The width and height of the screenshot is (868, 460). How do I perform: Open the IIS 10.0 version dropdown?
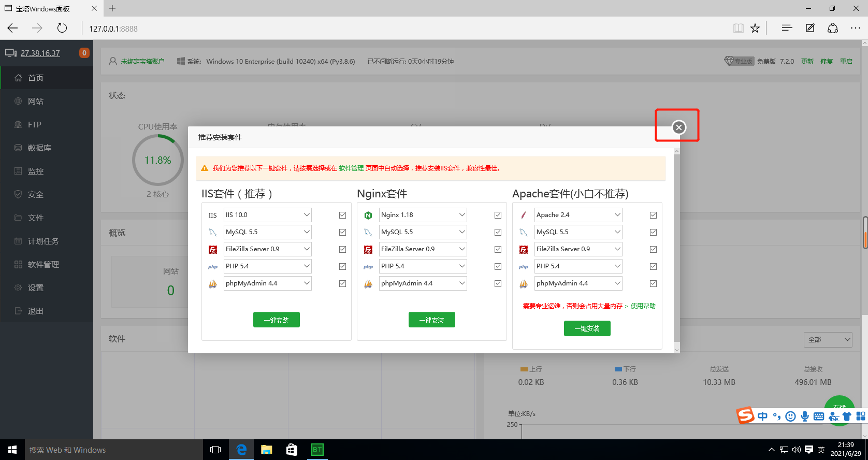click(268, 215)
